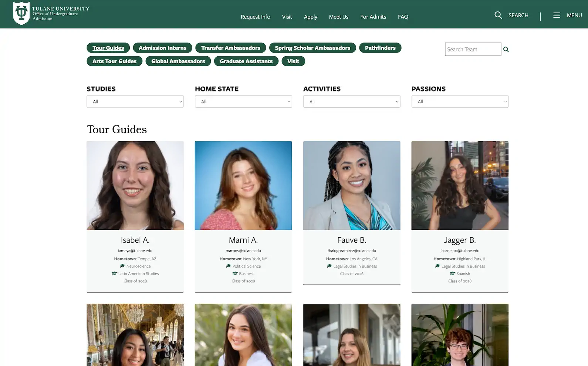Click into the Search Team field
Screen dimensions: 588x366
click(473, 50)
